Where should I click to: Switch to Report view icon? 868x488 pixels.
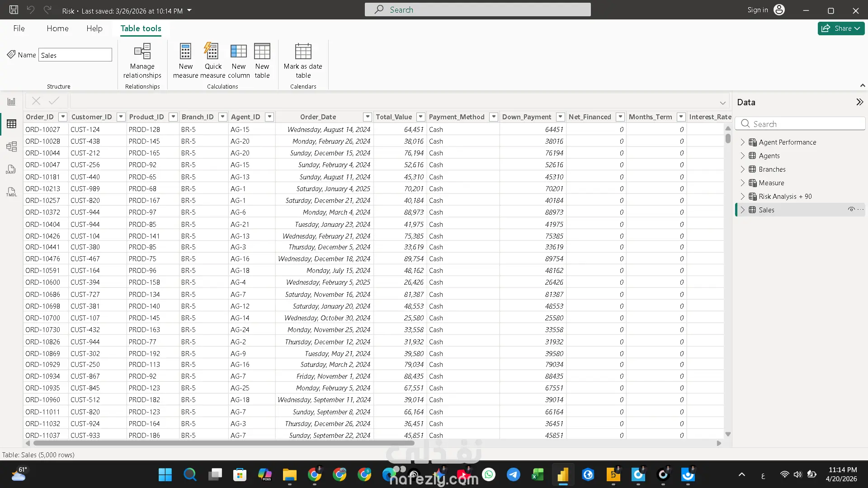pos(11,102)
